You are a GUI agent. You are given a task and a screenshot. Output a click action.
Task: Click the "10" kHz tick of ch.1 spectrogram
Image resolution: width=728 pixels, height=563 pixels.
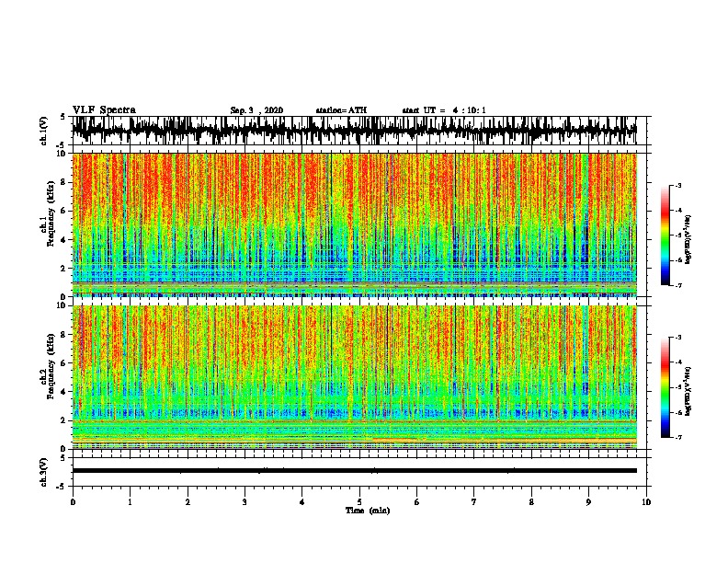tap(63, 154)
